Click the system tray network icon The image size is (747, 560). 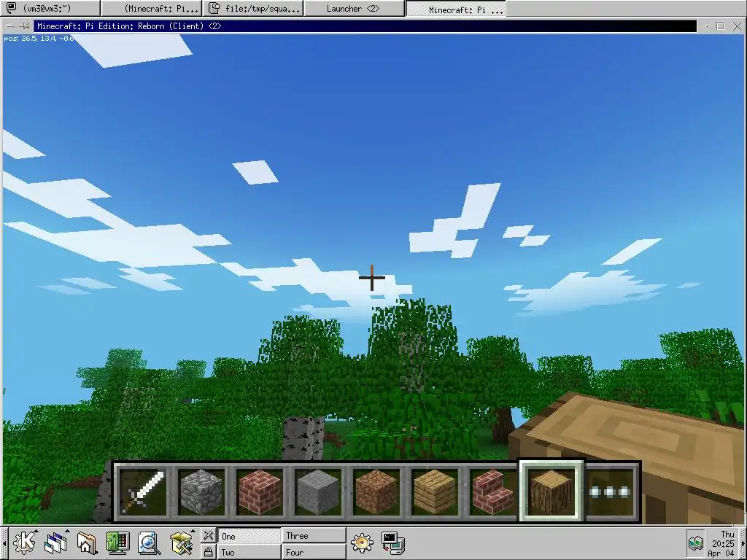(x=695, y=542)
